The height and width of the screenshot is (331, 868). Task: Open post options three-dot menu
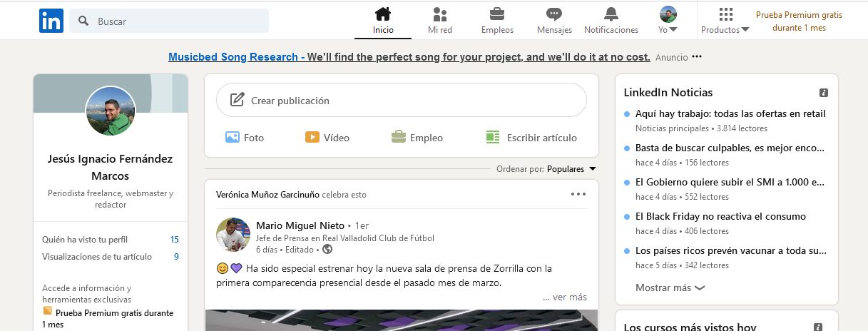click(578, 194)
